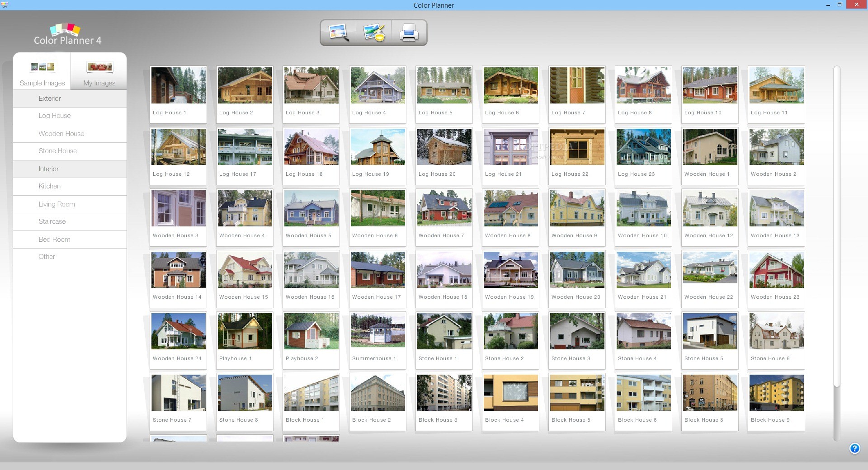
Task: Open the Block House 8 image
Action: point(710,402)
